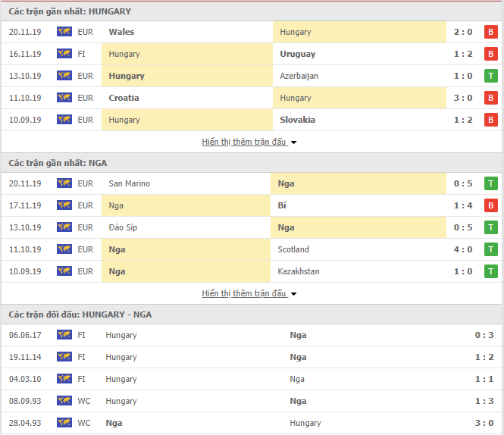Click green T badge for Nga vs Kazakhstan

click(490, 271)
